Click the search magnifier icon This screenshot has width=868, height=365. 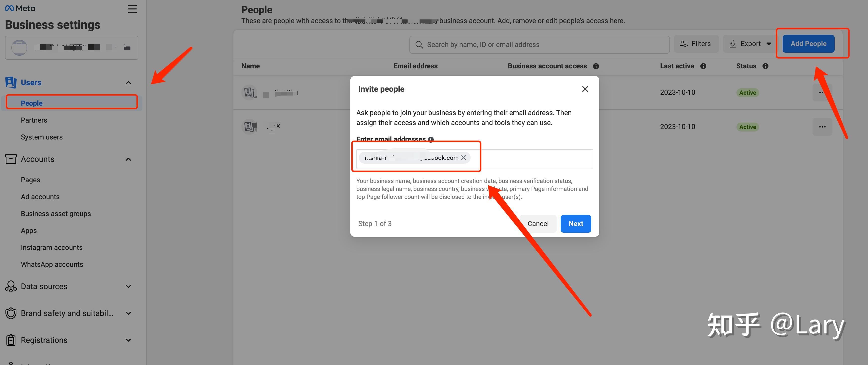(419, 45)
